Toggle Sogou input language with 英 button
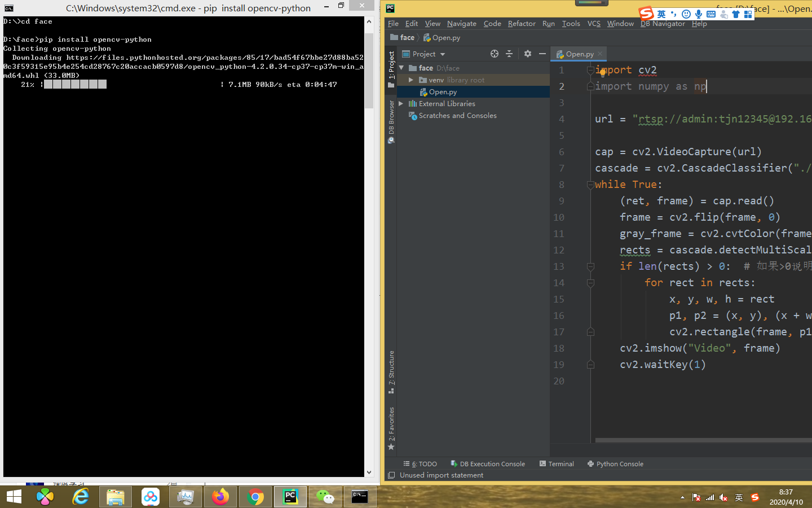Screen dimensions: 812x508 coord(661,14)
